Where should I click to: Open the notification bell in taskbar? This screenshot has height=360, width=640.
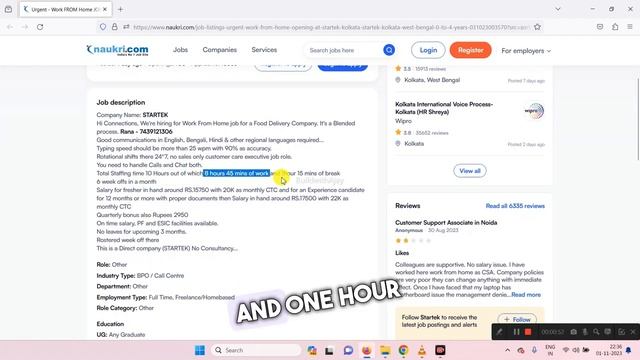tap(629, 350)
